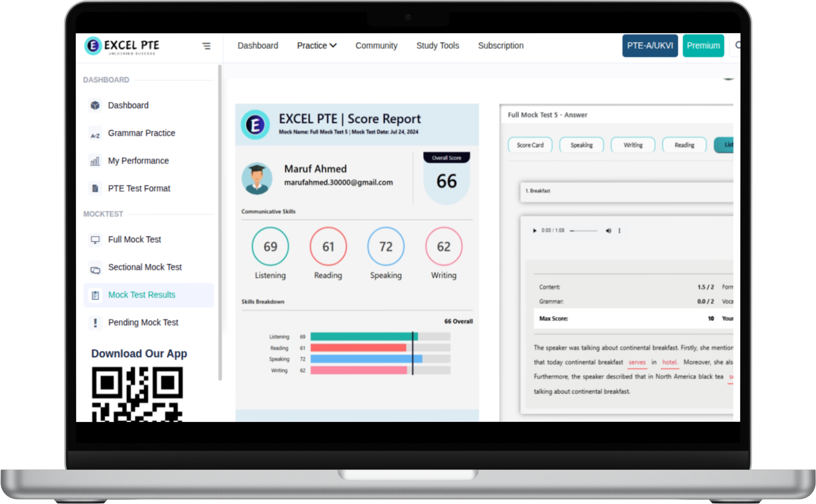Open Full Mock Test from the sidebar

(x=134, y=240)
